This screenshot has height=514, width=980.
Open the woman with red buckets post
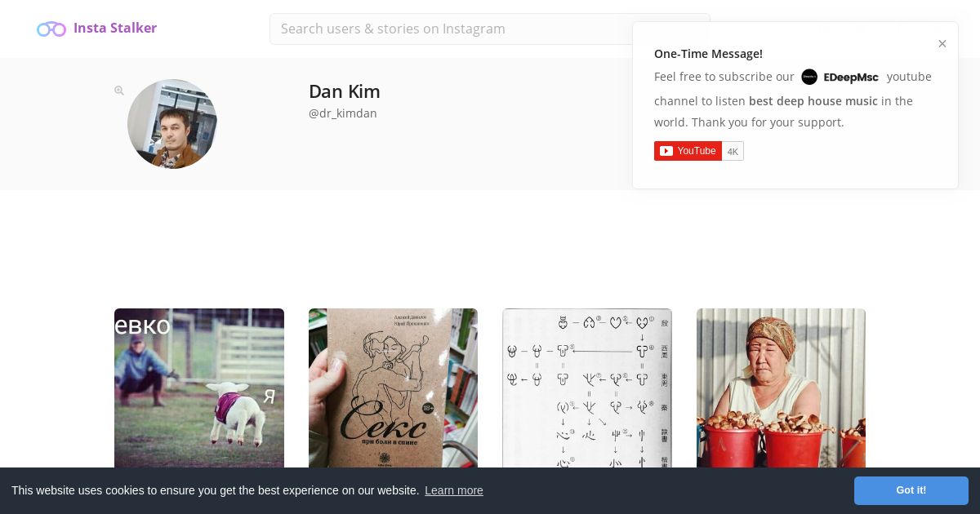pyautogui.click(x=781, y=388)
